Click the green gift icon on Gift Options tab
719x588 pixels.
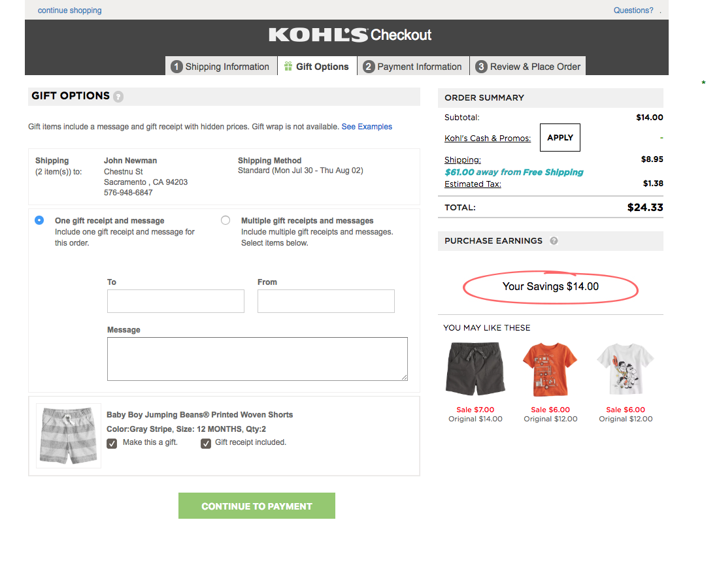pos(289,65)
